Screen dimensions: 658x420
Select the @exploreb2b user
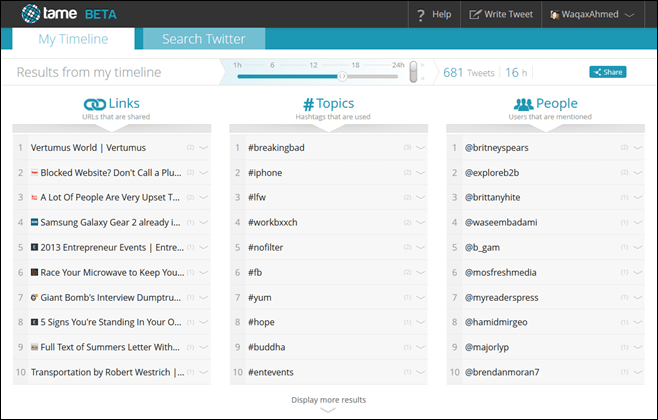[492, 172]
